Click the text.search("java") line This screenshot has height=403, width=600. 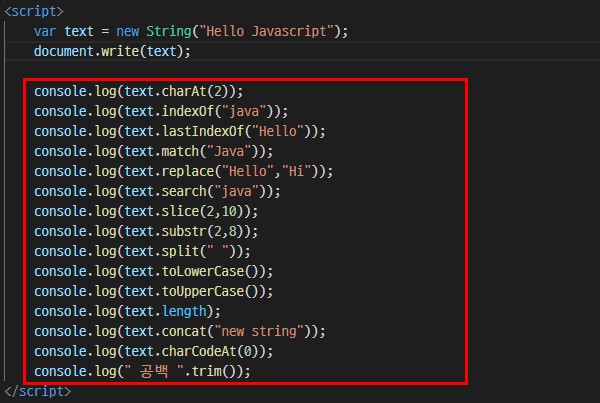click(157, 191)
